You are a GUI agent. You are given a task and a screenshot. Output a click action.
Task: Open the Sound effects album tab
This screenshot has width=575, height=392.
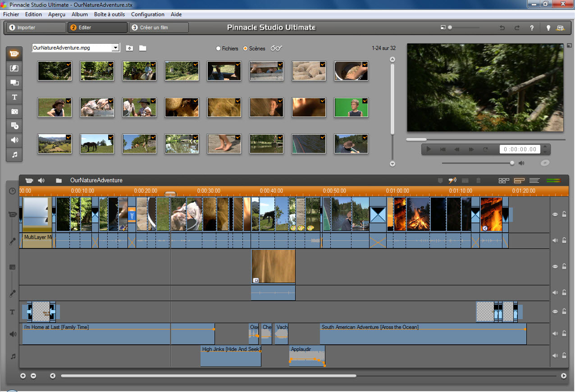[14, 140]
